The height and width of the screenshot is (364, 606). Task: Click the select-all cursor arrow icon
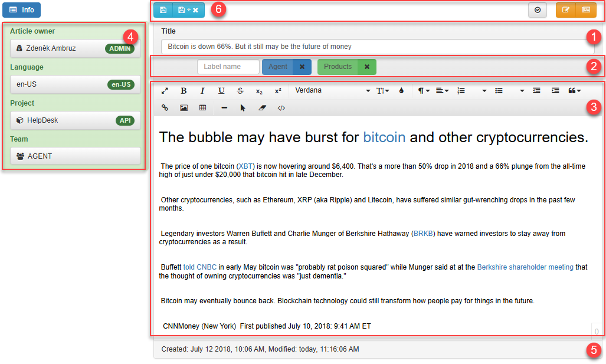[243, 108]
